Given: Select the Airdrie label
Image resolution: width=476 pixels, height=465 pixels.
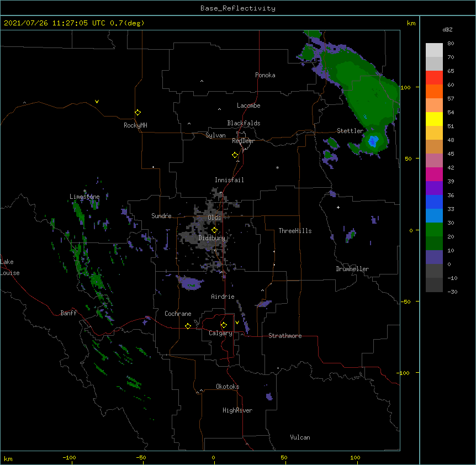Looking at the screenshot, I should [223, 297].
